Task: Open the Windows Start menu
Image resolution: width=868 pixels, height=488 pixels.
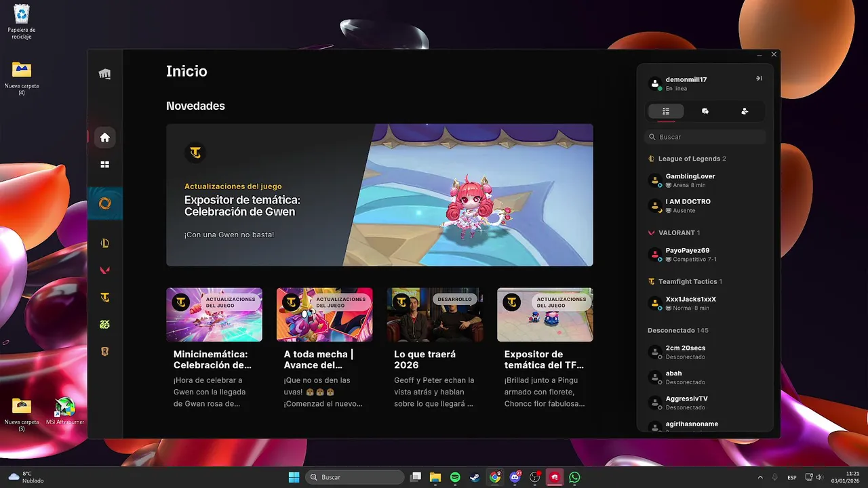Action: [294, 477]
